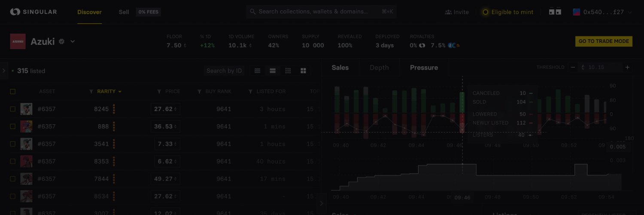This screenshot has width=644, height=215.
Task: Open the 7.33 price box
Action: [x=167, y=144]
